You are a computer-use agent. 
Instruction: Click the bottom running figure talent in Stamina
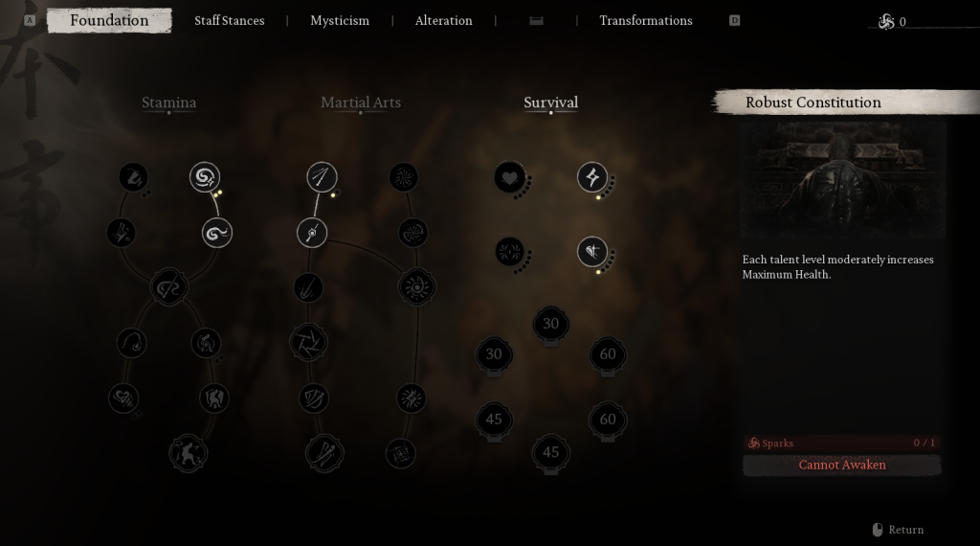coord(188,453)
